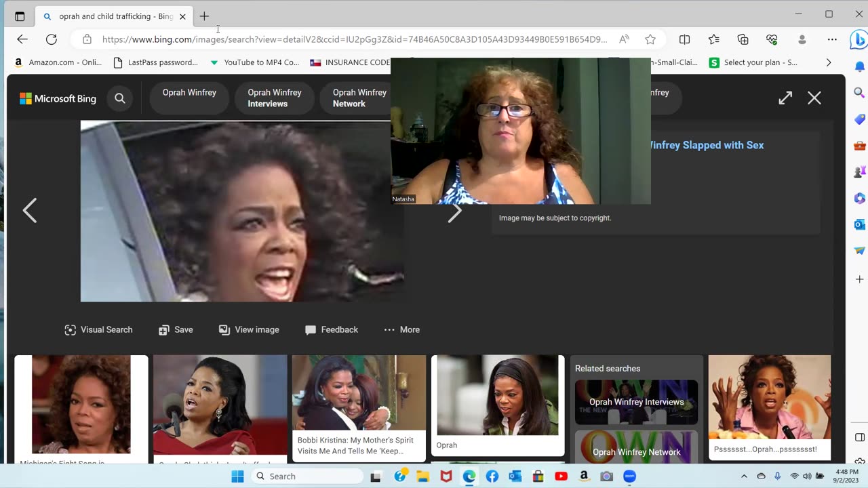Open Browser essentials heart icon
868x488 pixels.
[x=772, y=39]
